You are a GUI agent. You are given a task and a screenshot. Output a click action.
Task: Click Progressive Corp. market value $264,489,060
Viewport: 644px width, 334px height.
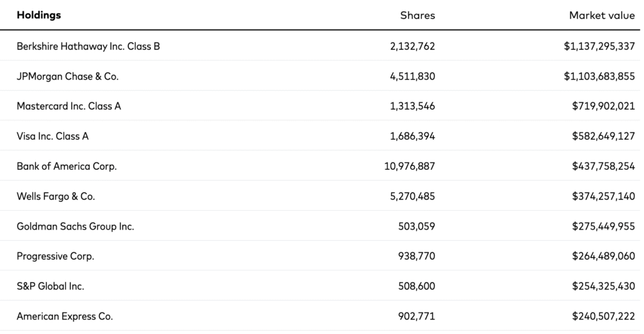603,256
